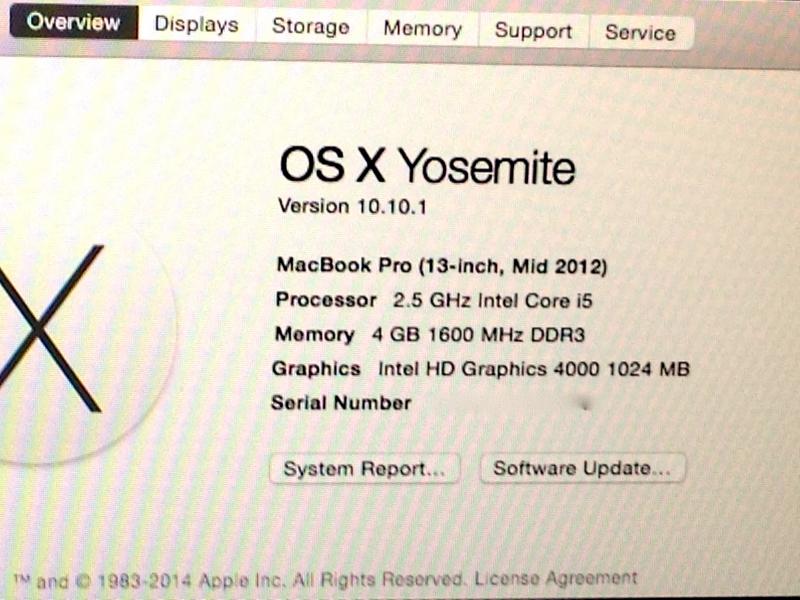800x600 pixels.
Task: Click the Memory label in the specs list
Action: click(x=315, y=334)
